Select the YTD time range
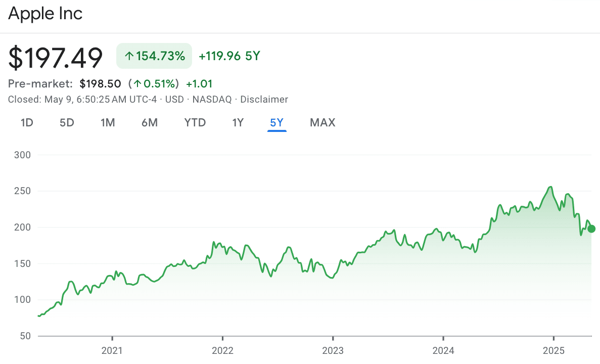Screen dimensions: 600x364 tap(195, 122)
